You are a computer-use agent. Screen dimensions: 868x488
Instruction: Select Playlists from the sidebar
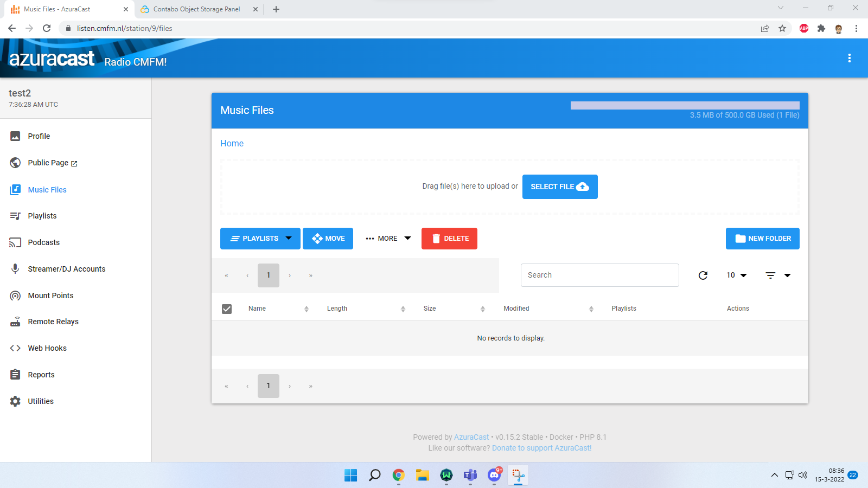42,215
